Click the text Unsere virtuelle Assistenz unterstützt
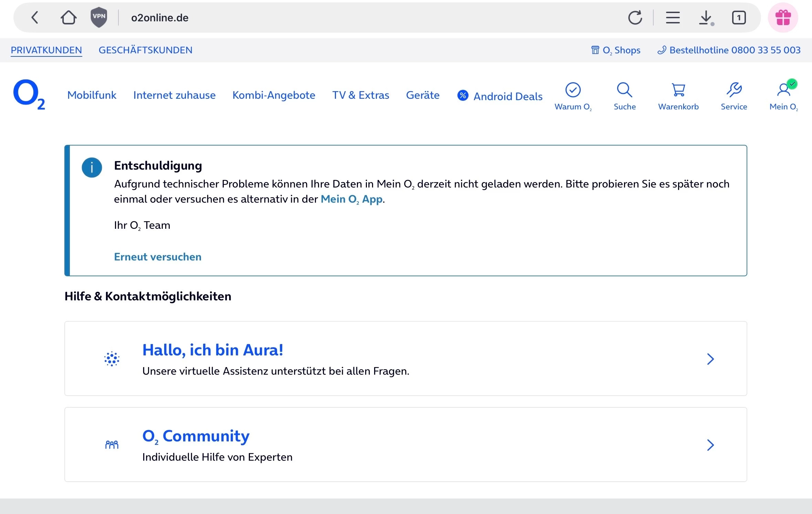Screen dimensions: 812x514 234,371
